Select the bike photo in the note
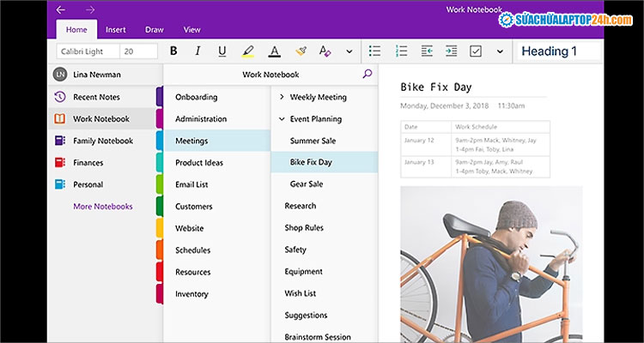644x343 pixels. tap(491, 264)
